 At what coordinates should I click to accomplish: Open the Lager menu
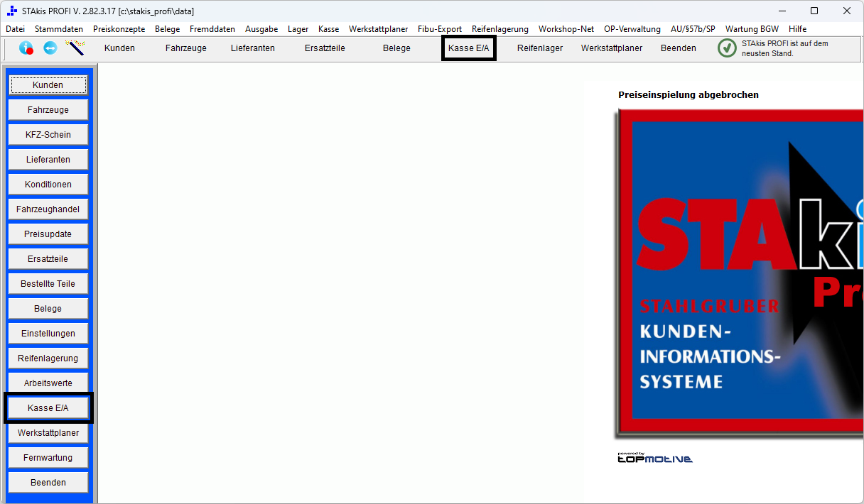click(298, 29)
